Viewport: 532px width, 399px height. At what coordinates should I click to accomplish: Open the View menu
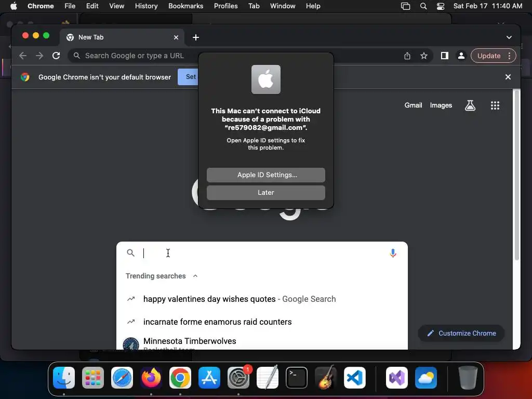[x=116, y=6]
